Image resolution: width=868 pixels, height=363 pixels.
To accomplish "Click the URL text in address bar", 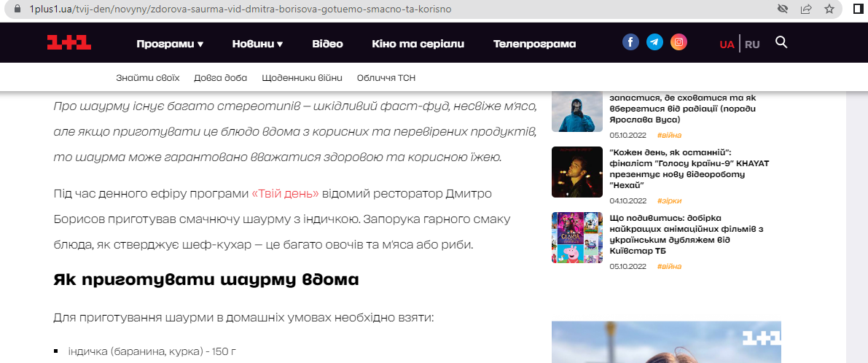I will [239, 9].
